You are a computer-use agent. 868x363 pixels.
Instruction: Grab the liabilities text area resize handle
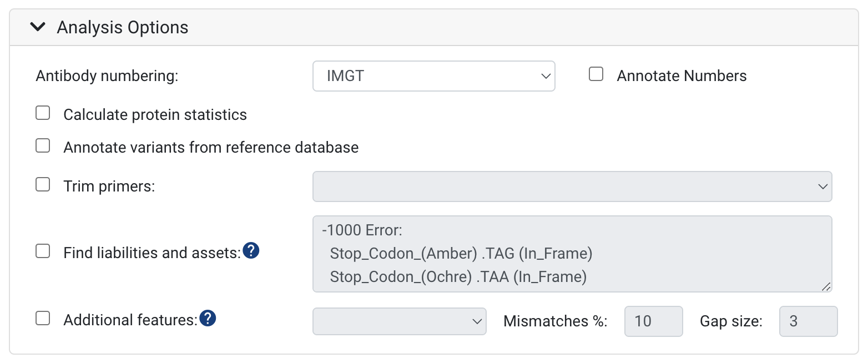(826, 286)
